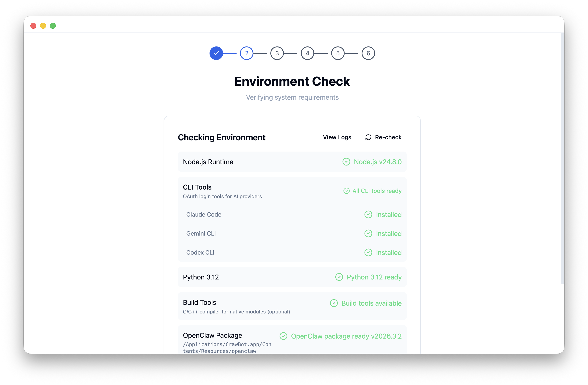Select step 5 in progress indicator
The width and height of the screenshot is (588, 385).
click(x=338, y=53)
